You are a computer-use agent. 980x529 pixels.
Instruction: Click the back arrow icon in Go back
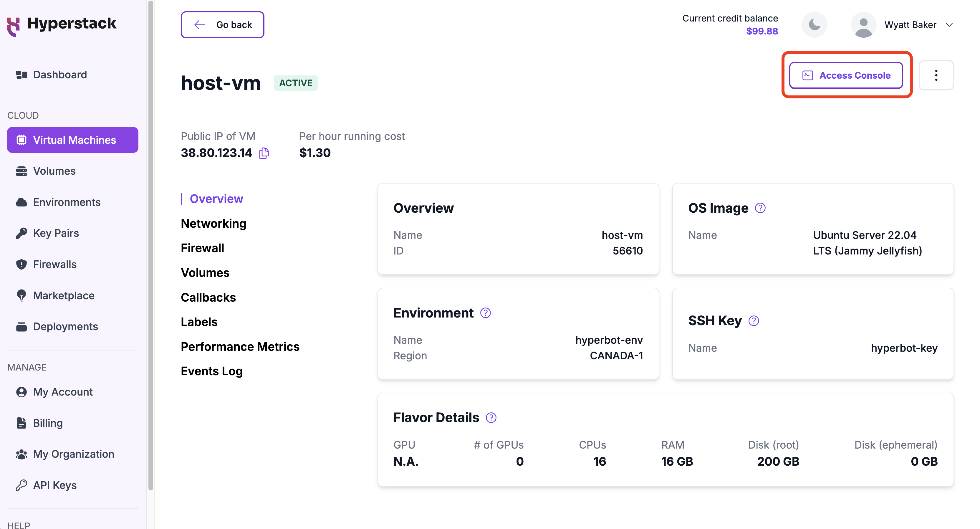200,25
